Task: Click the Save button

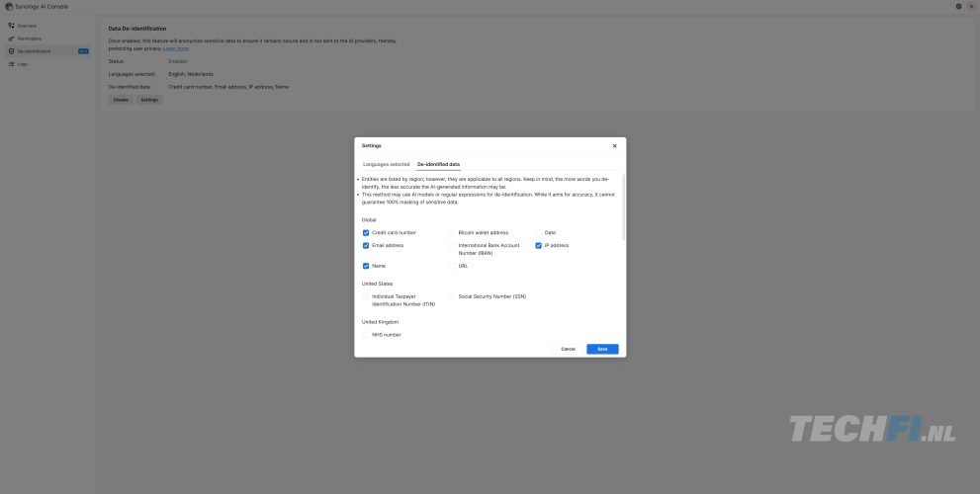Action: (x=602, y=349)
